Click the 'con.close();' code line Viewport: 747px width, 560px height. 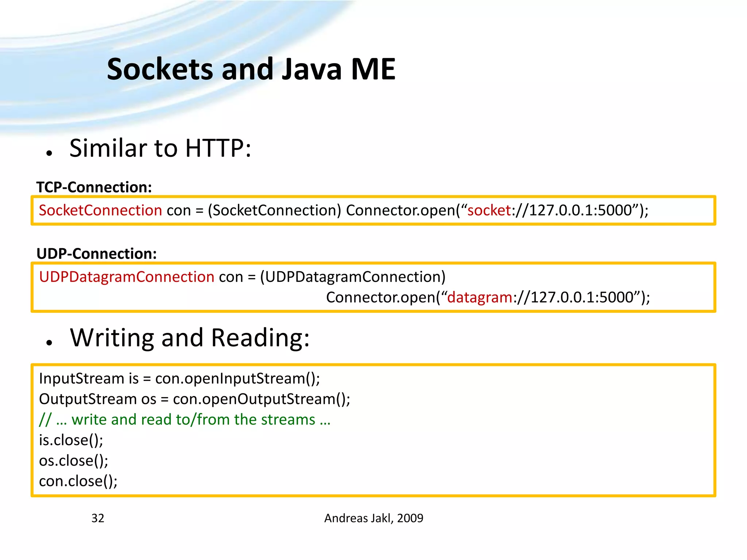[78, 481]
